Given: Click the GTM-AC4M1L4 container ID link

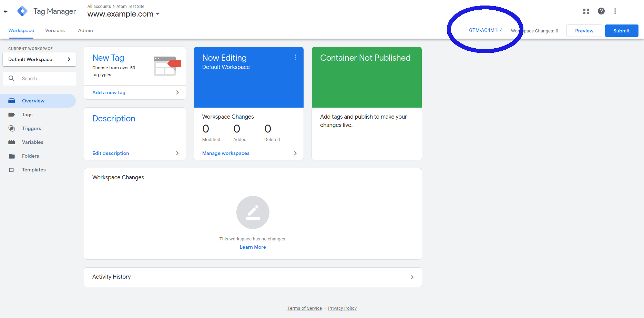Looking at the screenshot, I should [x=485, y=30].
